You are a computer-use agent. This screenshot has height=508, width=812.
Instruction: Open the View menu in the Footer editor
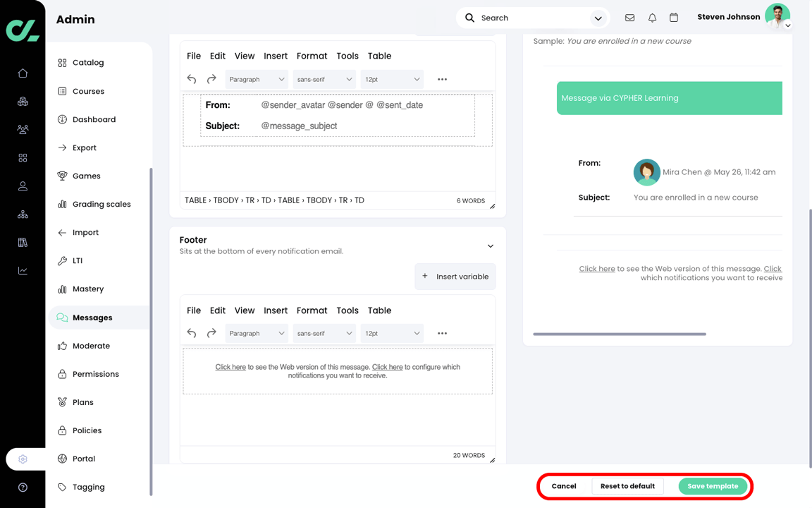pos(245,310)
